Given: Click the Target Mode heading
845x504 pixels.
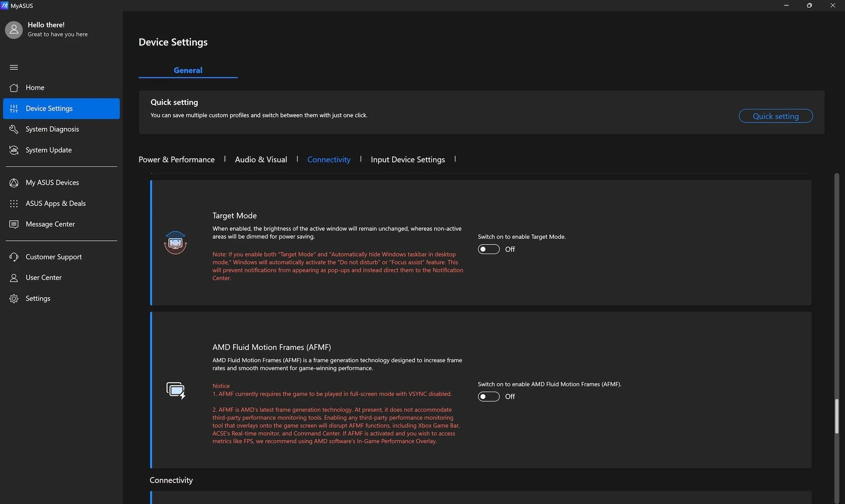Looking at the screenshot, I should [x=235, y=215].
